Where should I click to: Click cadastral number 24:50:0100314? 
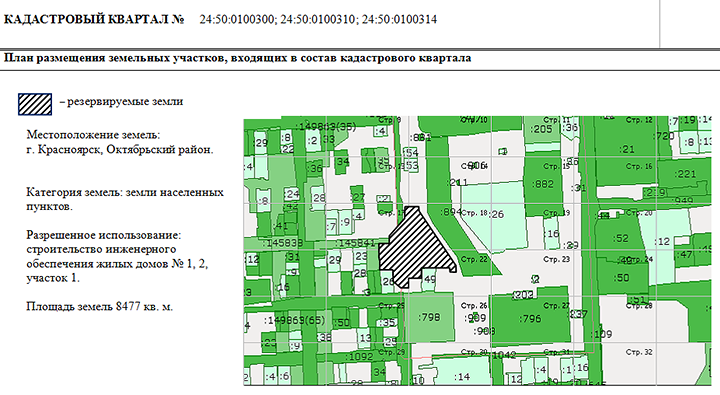point(399,19)
